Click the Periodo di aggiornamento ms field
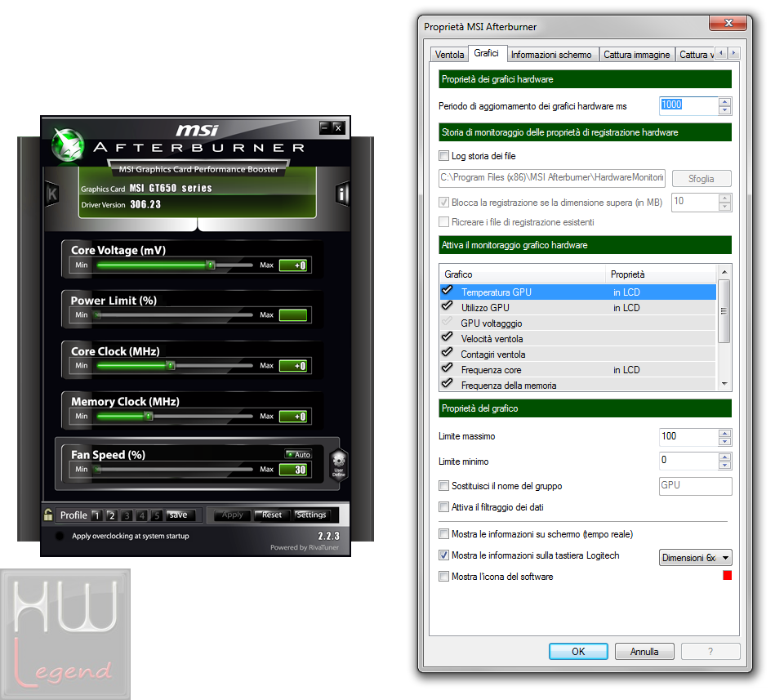Viewport: 775px width, 700px height. (688, 106)
